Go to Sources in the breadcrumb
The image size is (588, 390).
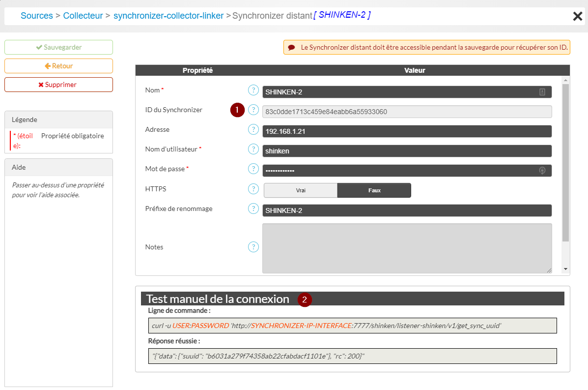tap(37, 16)
